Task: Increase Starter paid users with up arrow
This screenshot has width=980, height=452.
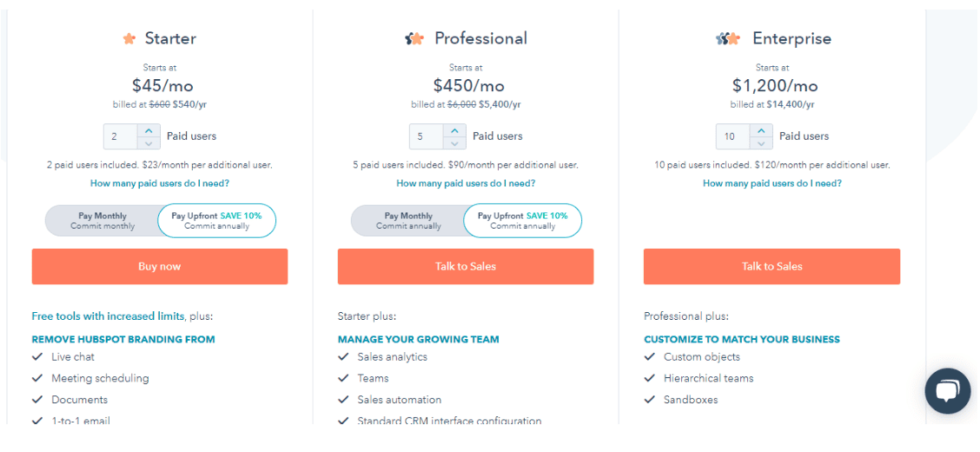Action: [x=149, y=130]
